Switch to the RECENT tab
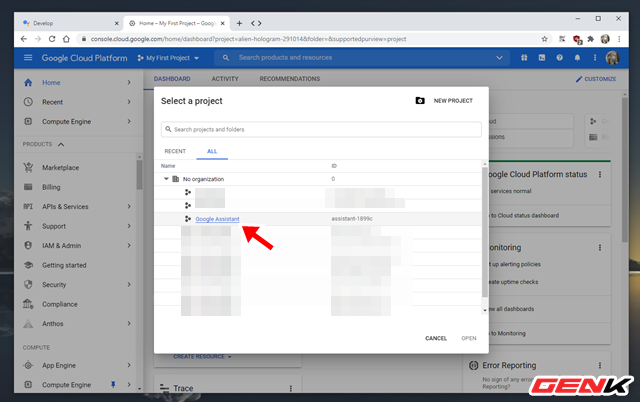Image resolution: width=640 pixels, height=402 pixels. click(x=175, y=151)
